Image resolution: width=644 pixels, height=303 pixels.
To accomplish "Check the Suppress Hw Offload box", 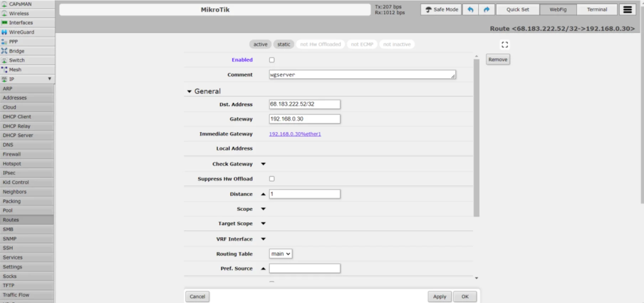I will (272, 179).
